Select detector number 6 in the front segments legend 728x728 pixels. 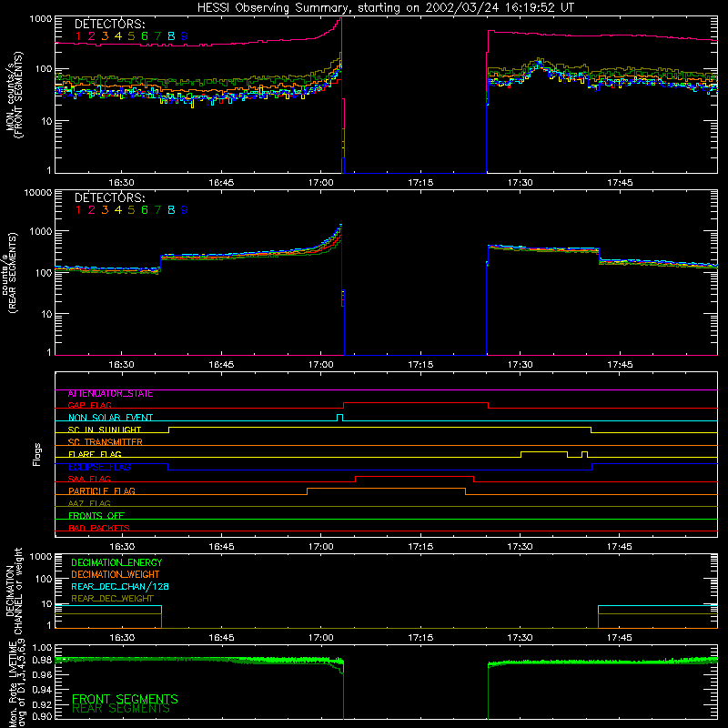(x=145, y=35)
